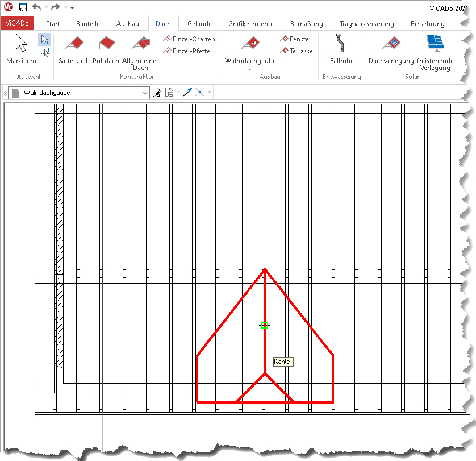Open the undo history dropdown arrow

[x=47, y=7]
